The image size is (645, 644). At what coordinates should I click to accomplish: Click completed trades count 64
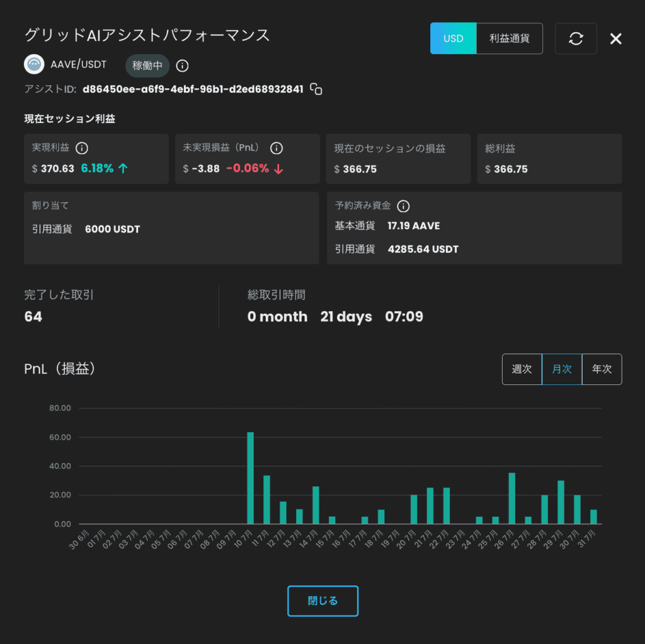tap(33, 316)
